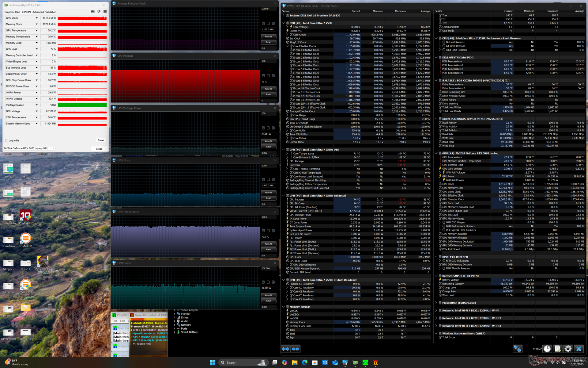Enable the Log to file checkbox

pyautogui.click(x=7, y=140)
